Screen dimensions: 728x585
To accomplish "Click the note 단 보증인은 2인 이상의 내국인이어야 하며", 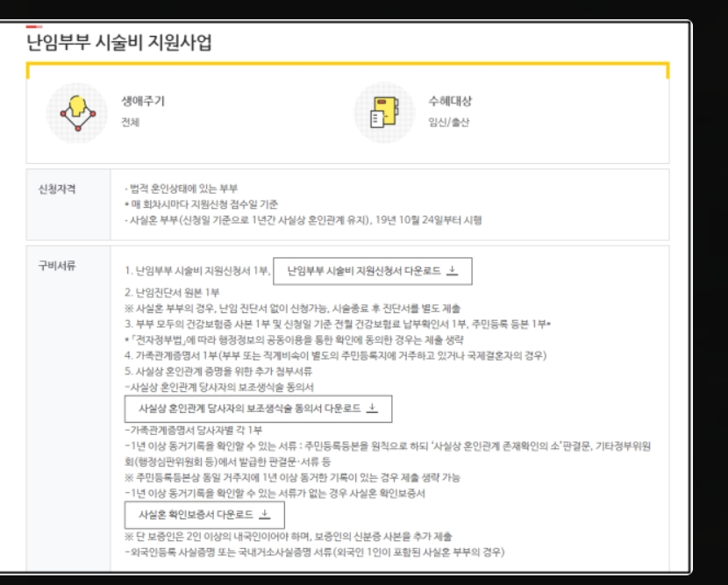I will tap(289, 537).
